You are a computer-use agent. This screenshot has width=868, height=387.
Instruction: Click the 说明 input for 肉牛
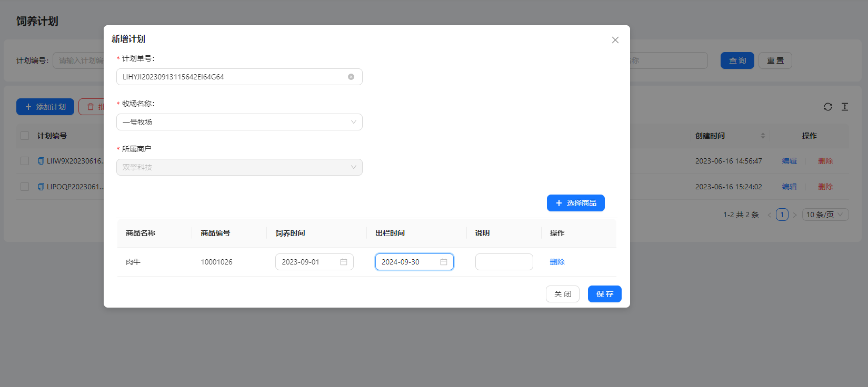pos(504,262)
